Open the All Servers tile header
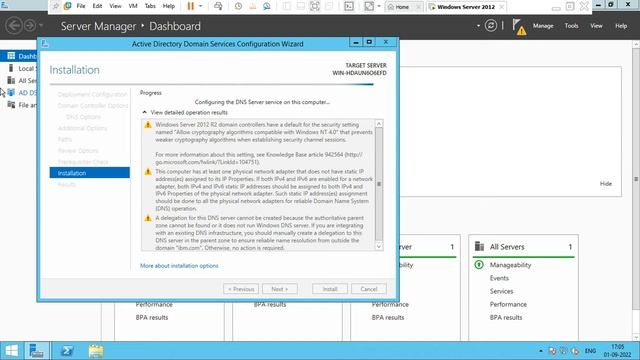Viewport: 640px width, 360px height. click(x=523, y=247)
